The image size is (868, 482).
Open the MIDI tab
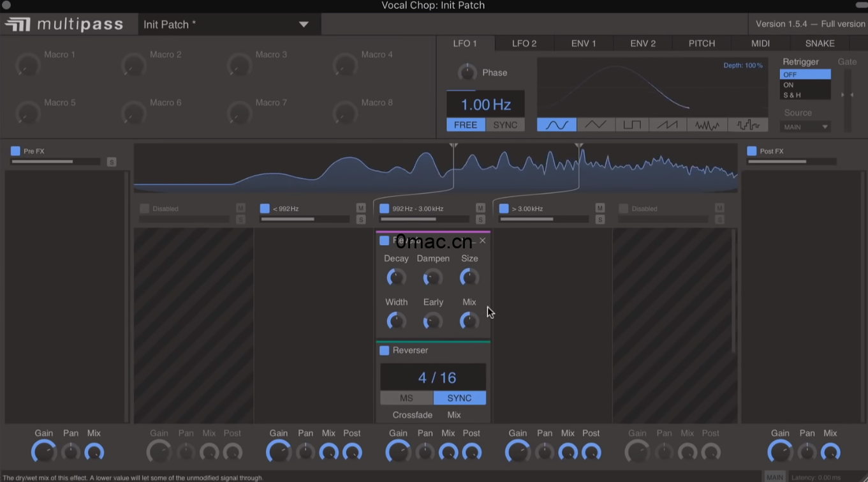[760, 43]
